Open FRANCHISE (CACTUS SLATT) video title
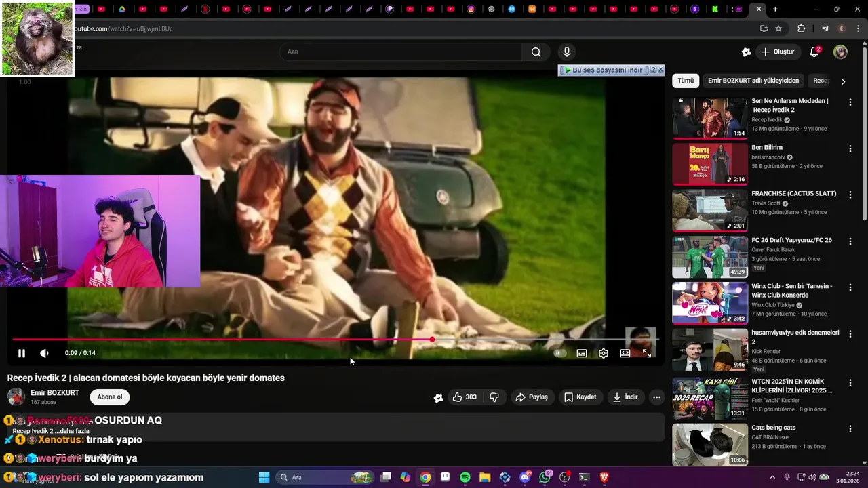 (x=794, y=194)
